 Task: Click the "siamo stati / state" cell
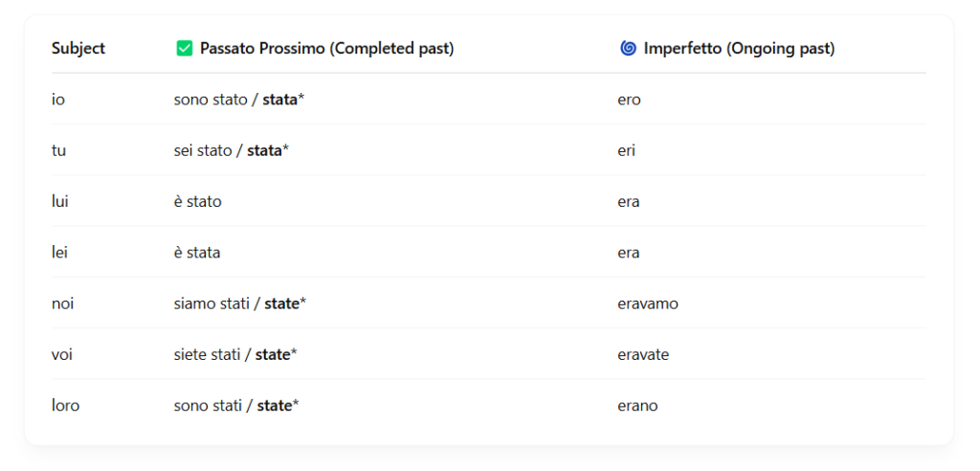point(239,303)
